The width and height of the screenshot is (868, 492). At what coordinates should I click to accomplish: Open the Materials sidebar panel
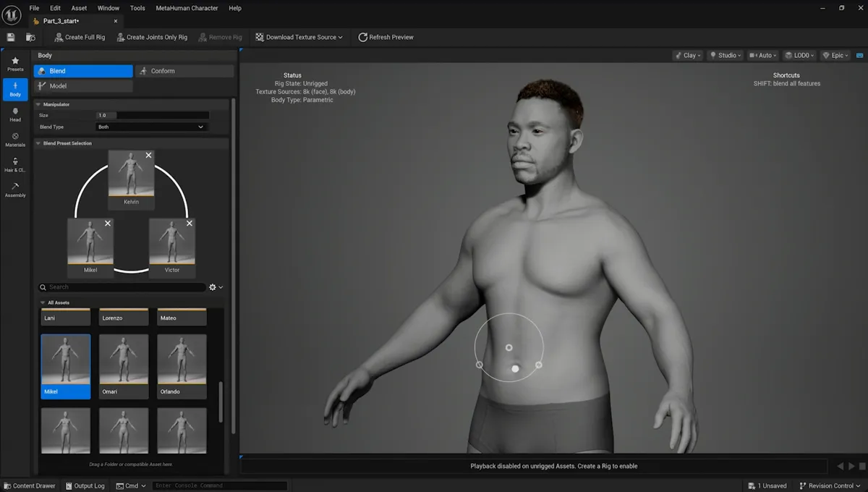point(15,140)
